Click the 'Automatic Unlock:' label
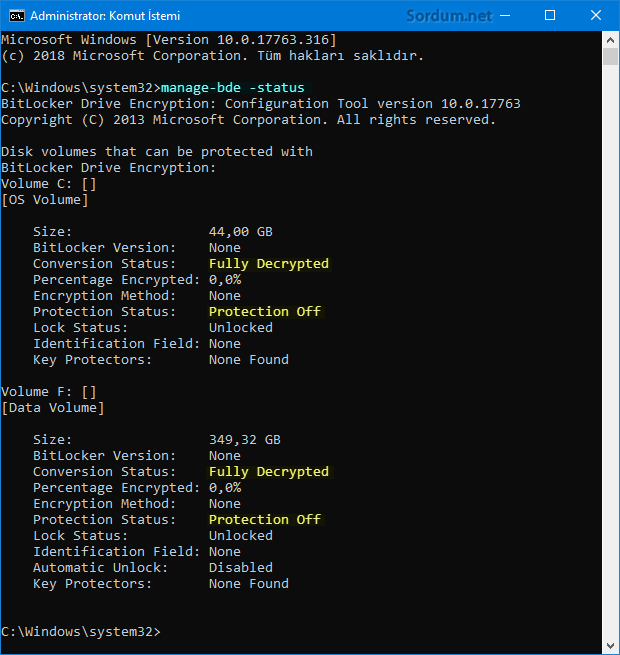The height and width of the screenshot is (655, 620). pos(100,568)
